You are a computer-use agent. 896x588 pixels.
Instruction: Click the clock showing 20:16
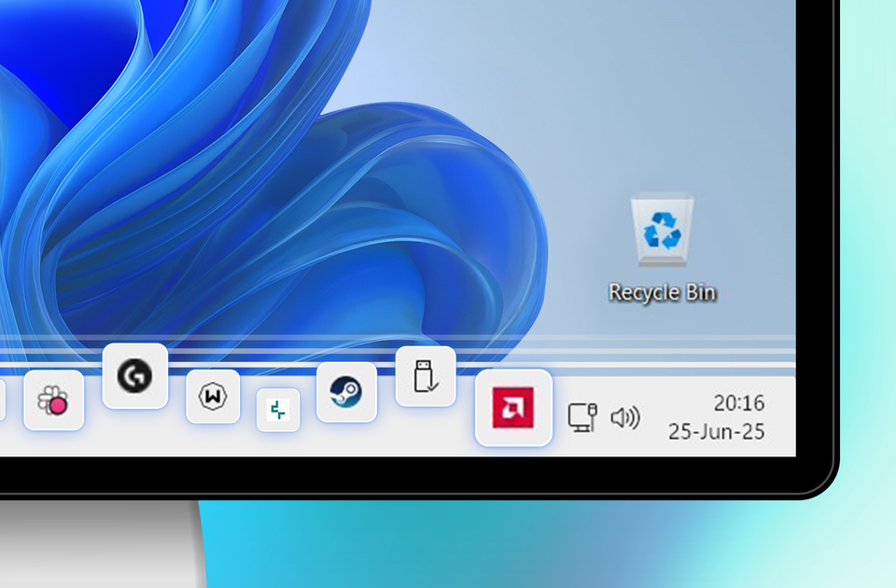(x=739, y=403)
